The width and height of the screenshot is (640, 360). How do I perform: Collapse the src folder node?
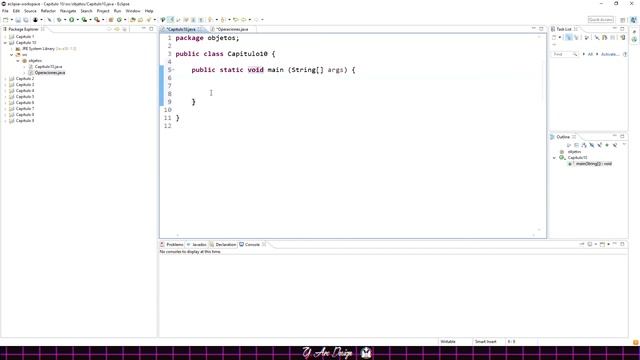point(11,55)
